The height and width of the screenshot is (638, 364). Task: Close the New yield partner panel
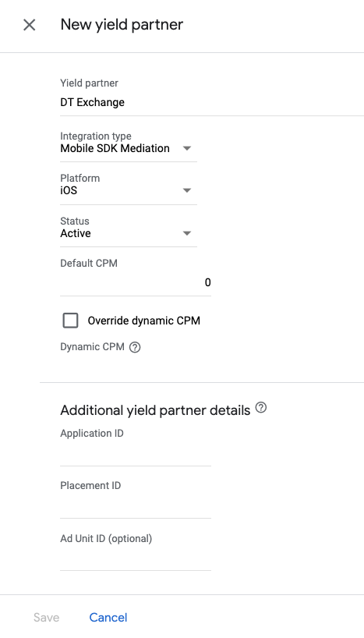(30, 25)
